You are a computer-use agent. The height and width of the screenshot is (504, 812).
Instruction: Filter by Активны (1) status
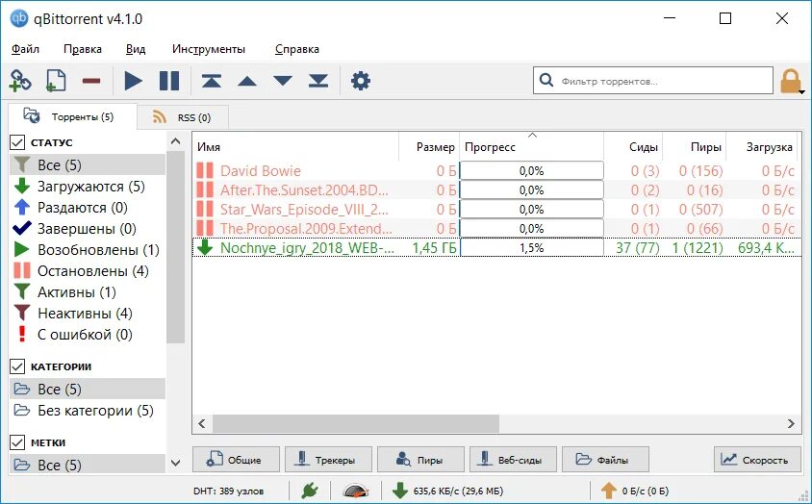[88, 292]
